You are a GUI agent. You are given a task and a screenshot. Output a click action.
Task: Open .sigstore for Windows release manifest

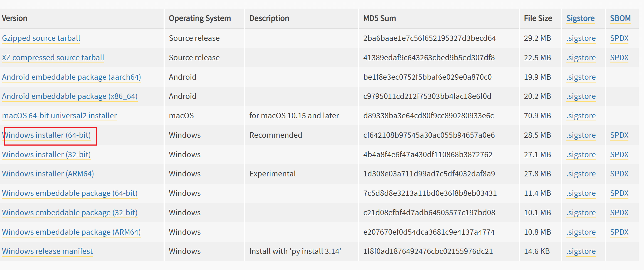coord(581,251)
